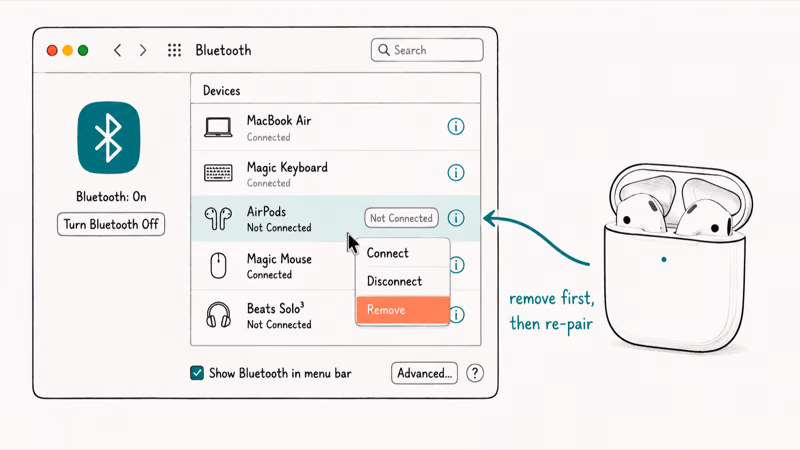The width and height of the screenshot is (800, 450).
Task: Click the magnifier icon in Search
Action: (x=384, y=49)
